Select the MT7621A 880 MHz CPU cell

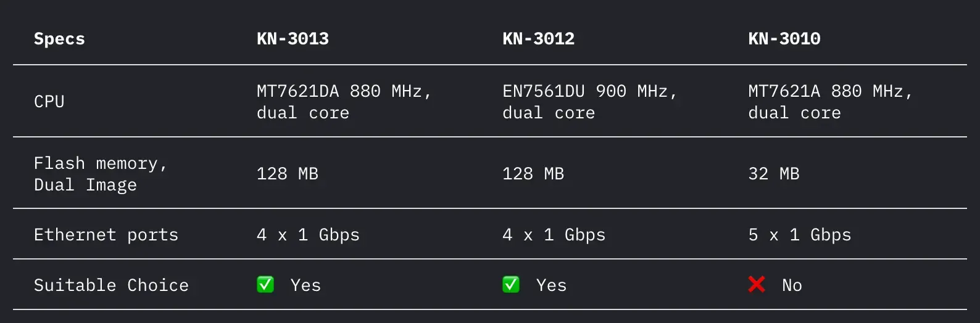pos(830,102)
